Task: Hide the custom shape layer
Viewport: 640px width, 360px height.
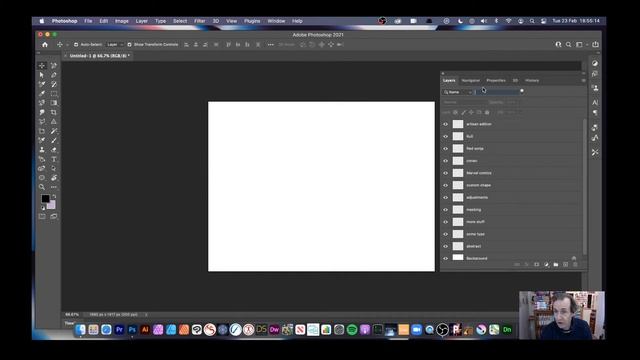Action: (446, 185)
